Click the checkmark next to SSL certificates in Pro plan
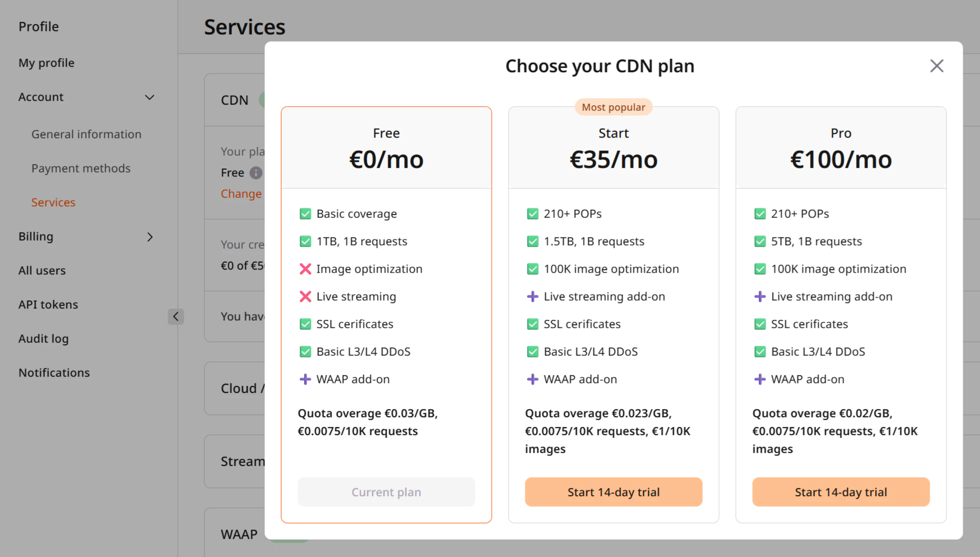 pos(760,324)
